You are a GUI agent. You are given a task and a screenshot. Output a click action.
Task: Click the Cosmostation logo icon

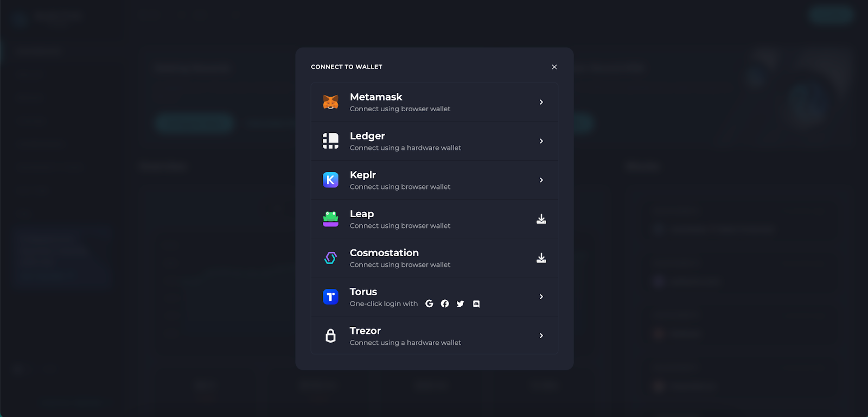(x=330, y=258)
